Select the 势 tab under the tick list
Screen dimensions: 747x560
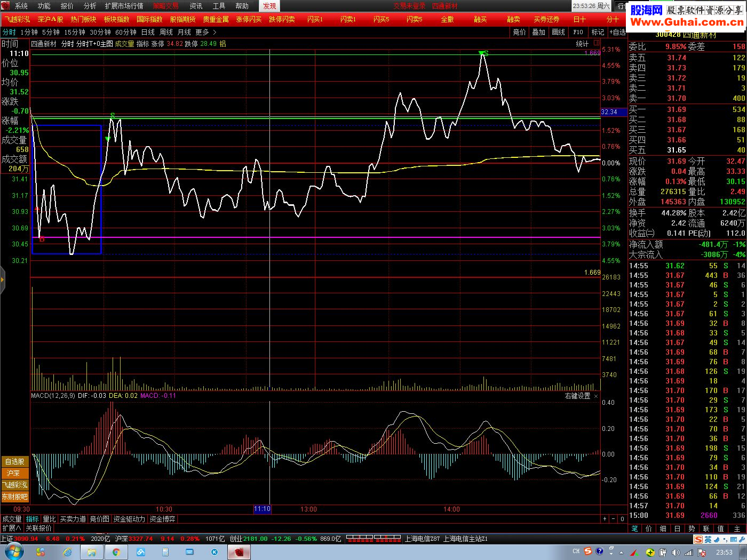[692, 529]
